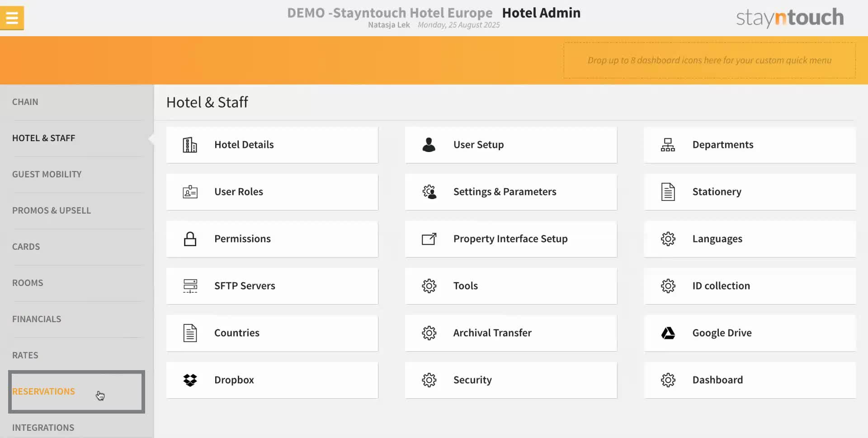The height and width of the screenshot is (438, 868).
Task: Click the User Setup person icon
Action: (429, 145)
